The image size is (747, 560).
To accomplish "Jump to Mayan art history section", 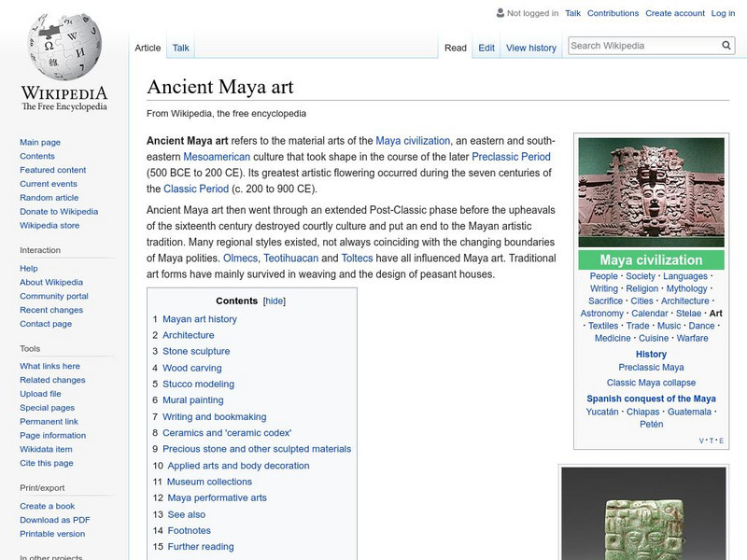I will (200, 319).
